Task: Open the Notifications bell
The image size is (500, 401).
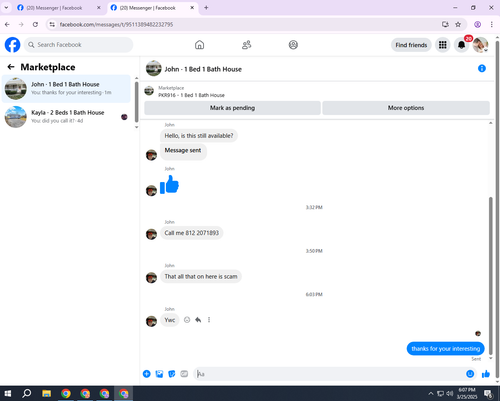Action: click(461, 45)
